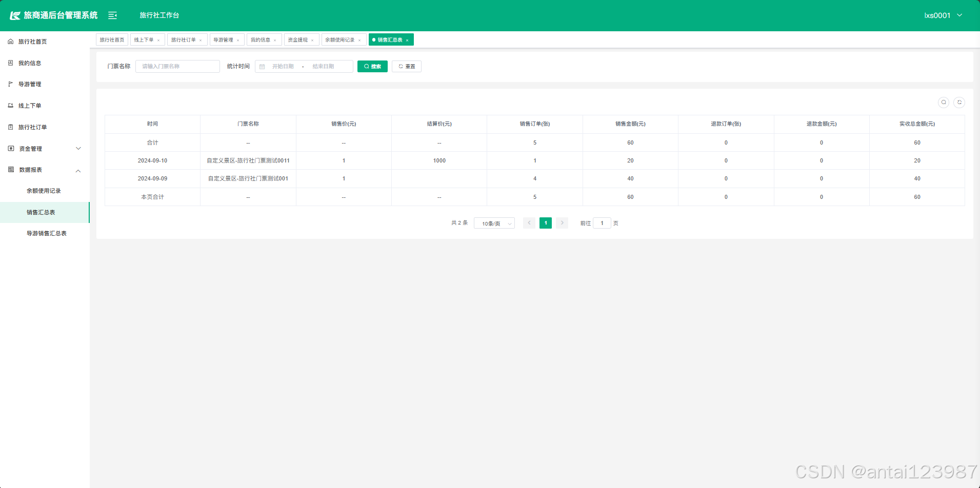The width and height of the screenshot is (980, 488).
Task: Open 销售汇总表 in the sidebar
Action: click(x=45, y=212)
